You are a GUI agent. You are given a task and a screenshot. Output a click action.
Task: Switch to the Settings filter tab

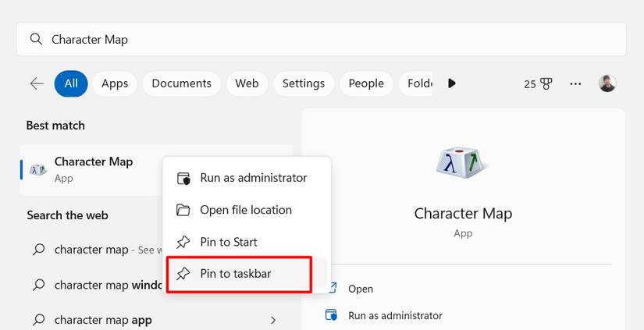point(304,83)
